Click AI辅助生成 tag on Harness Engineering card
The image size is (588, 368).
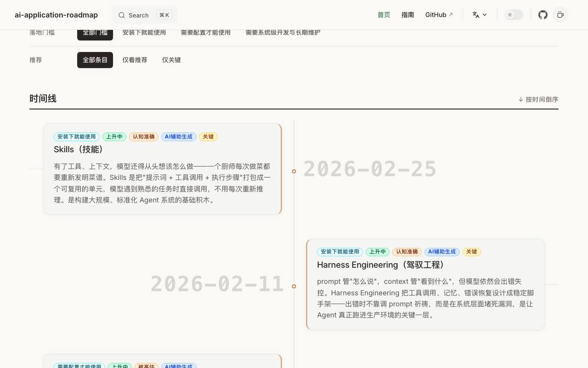point(442,252)
